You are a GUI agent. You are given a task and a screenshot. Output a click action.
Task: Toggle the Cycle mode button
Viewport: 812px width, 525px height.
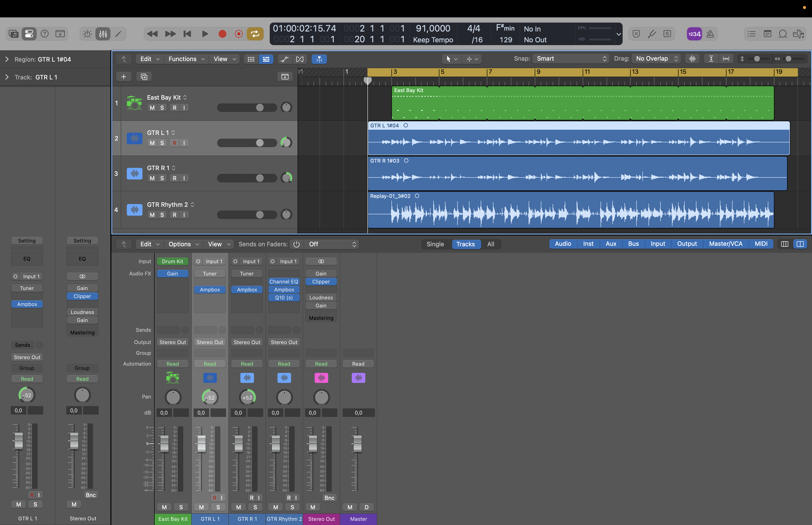tap(255, 34)
